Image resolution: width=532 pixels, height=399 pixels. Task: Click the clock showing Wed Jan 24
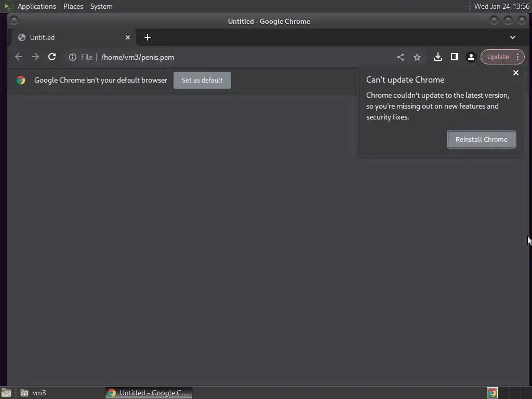click(501, 6)
